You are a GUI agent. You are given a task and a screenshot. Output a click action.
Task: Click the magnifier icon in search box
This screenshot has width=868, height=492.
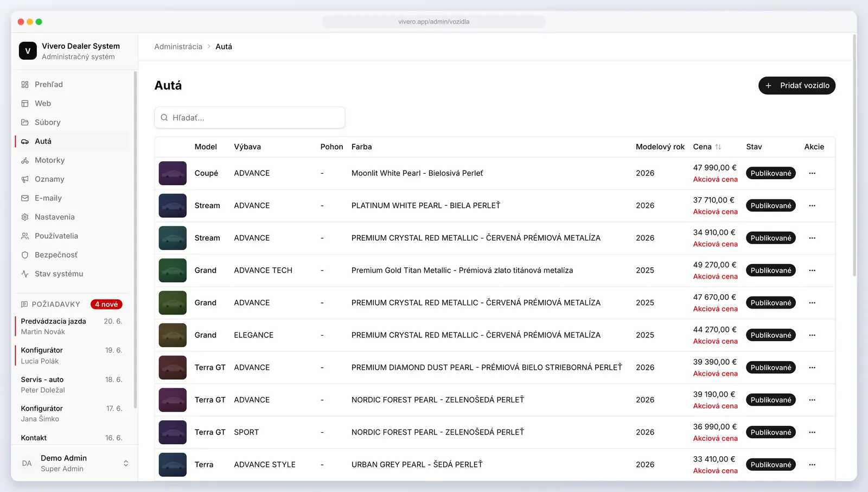pyautogui.click(x=164, y=118)
